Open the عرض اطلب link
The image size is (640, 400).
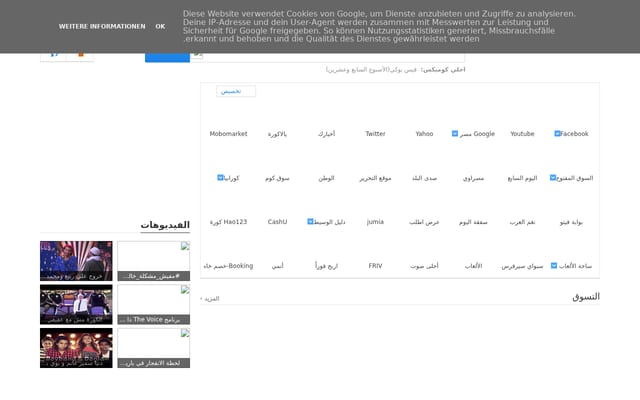[x=424, y=222]
